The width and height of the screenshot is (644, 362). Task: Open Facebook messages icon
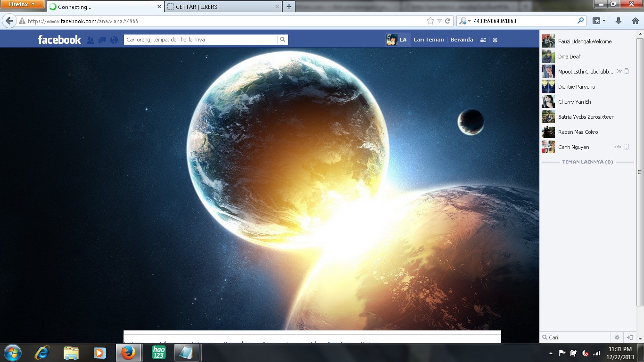[x=102, y=40]
